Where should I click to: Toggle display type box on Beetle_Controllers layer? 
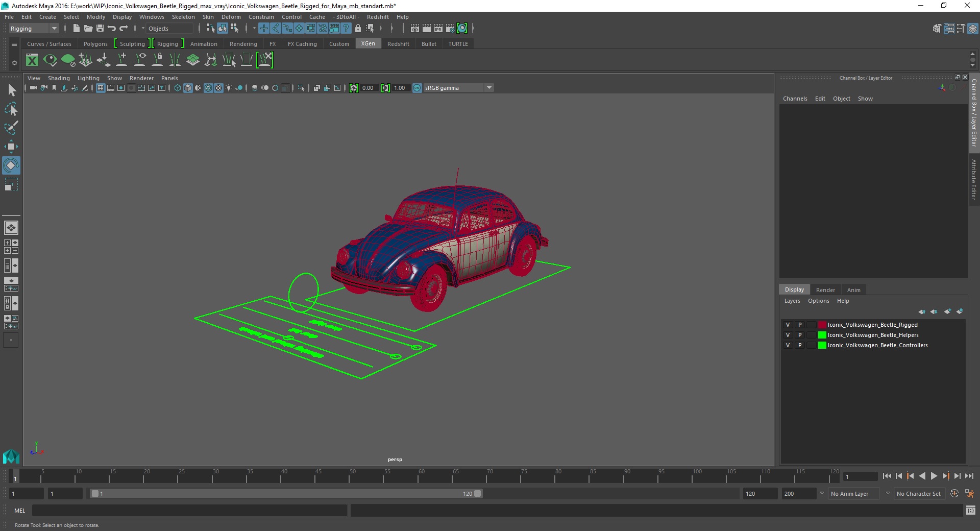click(811, 345)
